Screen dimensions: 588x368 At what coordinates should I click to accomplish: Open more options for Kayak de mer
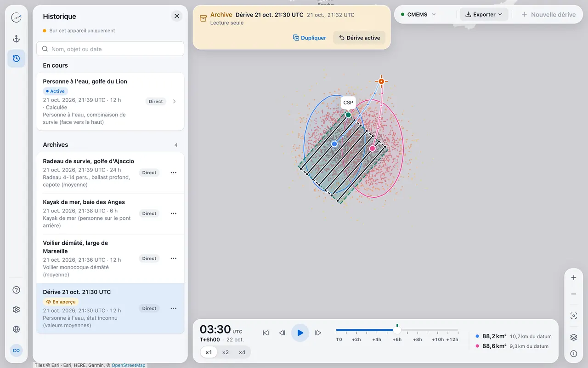click(x=174, y=213)
